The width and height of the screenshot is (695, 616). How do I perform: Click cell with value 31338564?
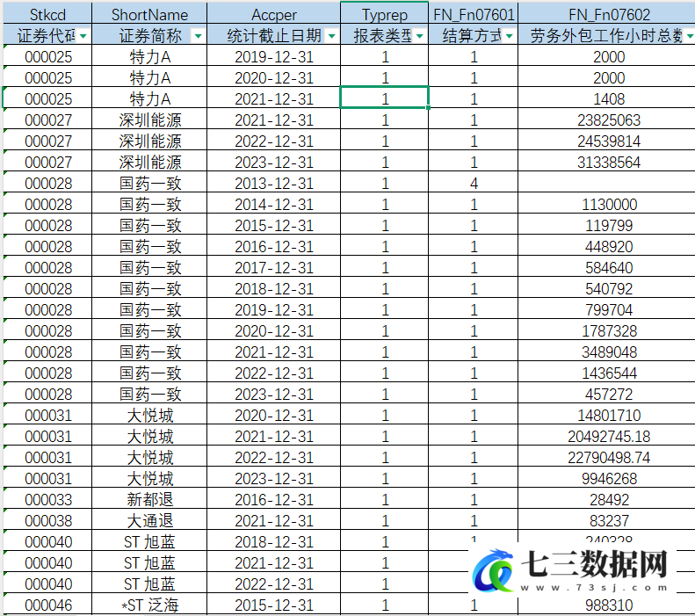click(607, 163)
